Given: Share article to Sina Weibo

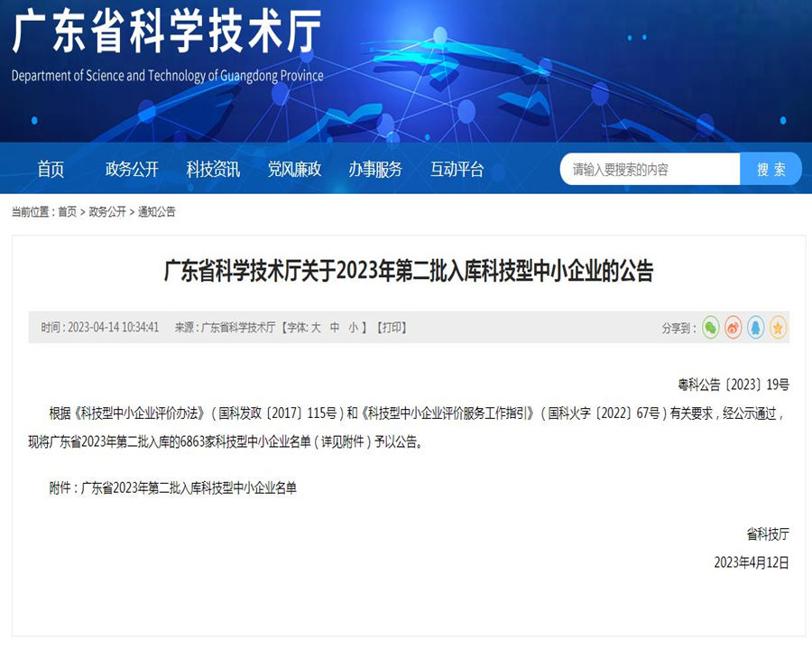Looking at the screenshot, I should (732, 328).
